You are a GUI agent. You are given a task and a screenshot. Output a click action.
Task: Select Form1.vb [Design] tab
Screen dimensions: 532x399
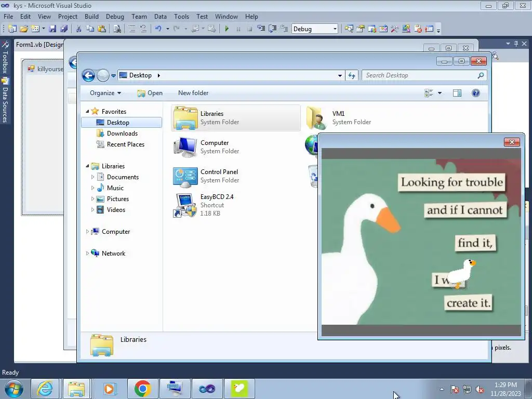(x=39, y=45)
